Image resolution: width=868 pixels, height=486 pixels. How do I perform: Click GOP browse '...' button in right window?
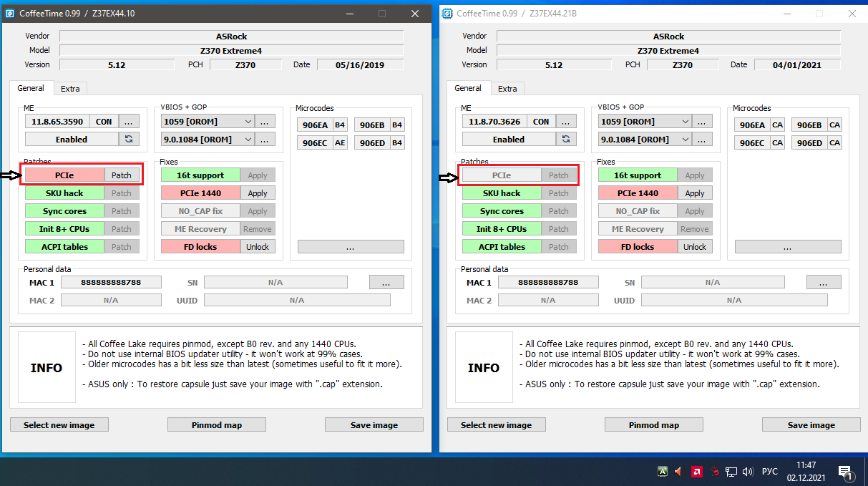[702, 140]
